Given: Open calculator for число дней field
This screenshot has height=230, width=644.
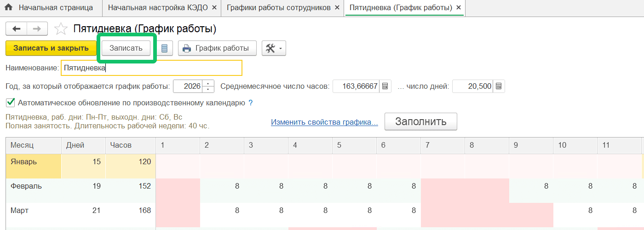Looking at the screenshot, I should pyautogui.click(x=499, y=86).
